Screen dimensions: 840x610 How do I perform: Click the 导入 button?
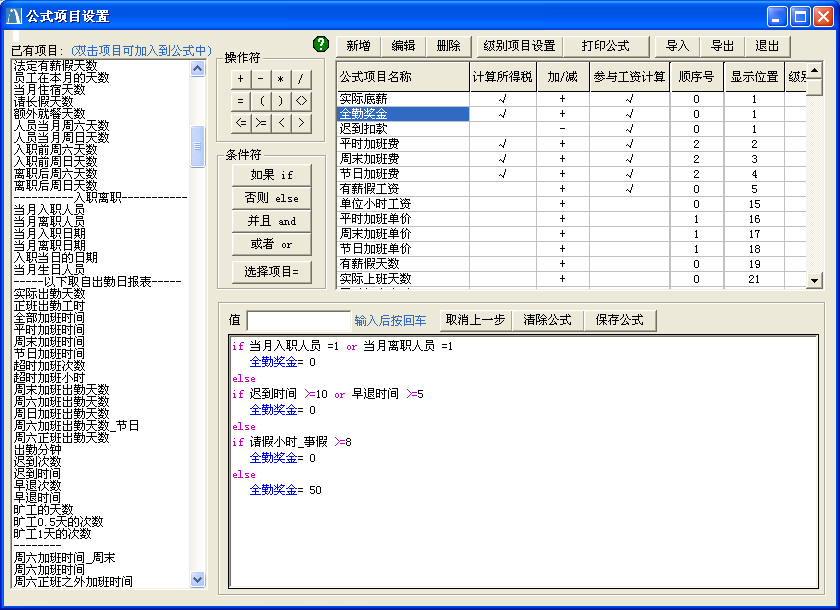point(678,46)
